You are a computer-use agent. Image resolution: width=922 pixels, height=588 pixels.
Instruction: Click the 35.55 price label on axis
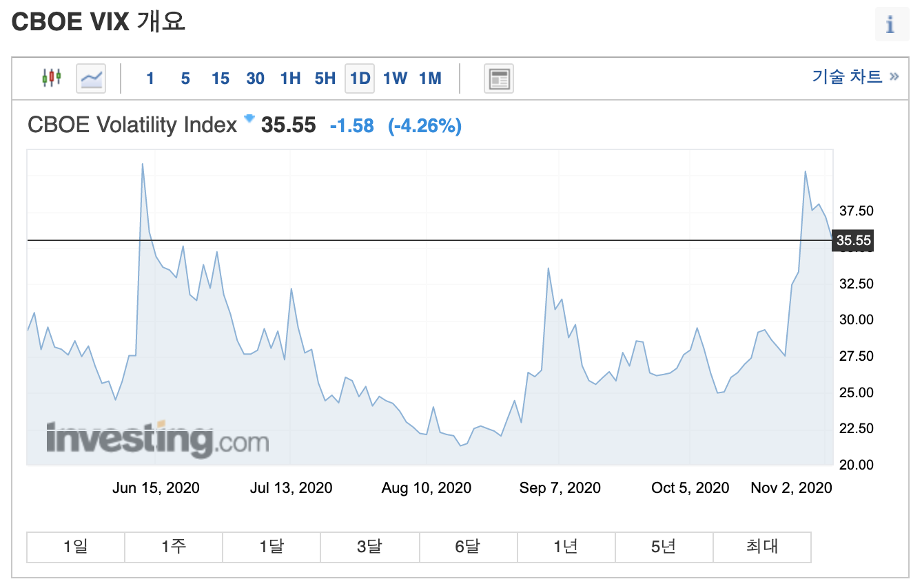[x=853, y=240]
